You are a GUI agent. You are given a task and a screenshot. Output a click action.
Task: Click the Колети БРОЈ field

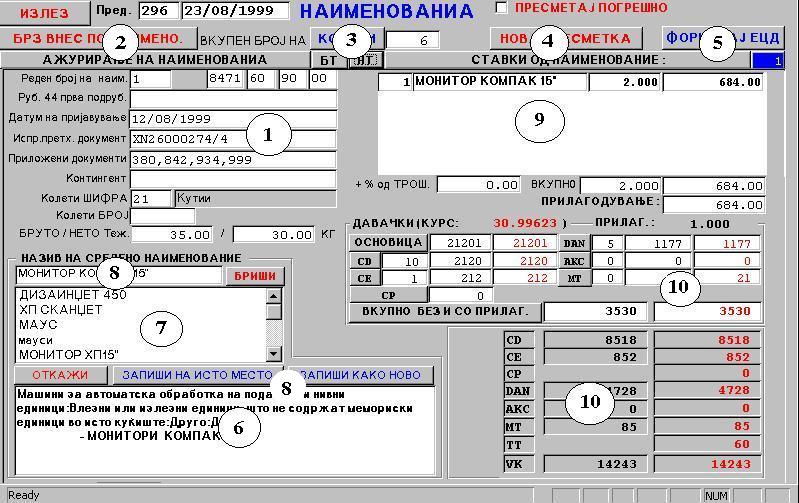point(163,216)
